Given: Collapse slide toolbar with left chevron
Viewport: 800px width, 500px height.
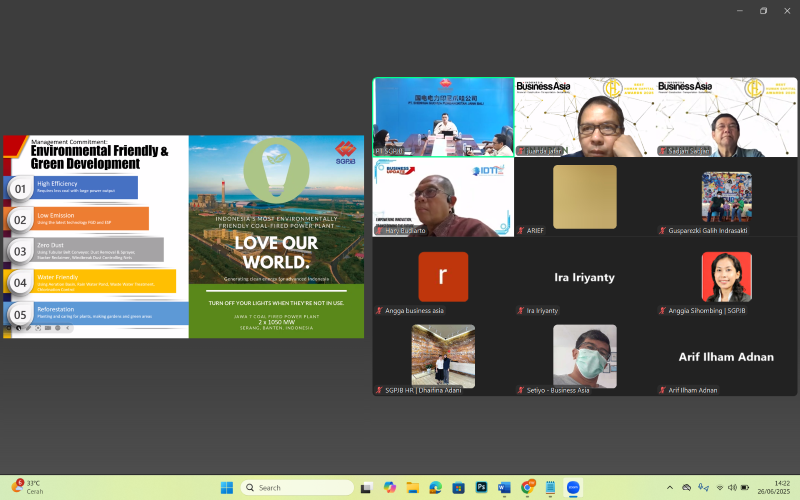Looking at the screenshot, I should point(67,328).
